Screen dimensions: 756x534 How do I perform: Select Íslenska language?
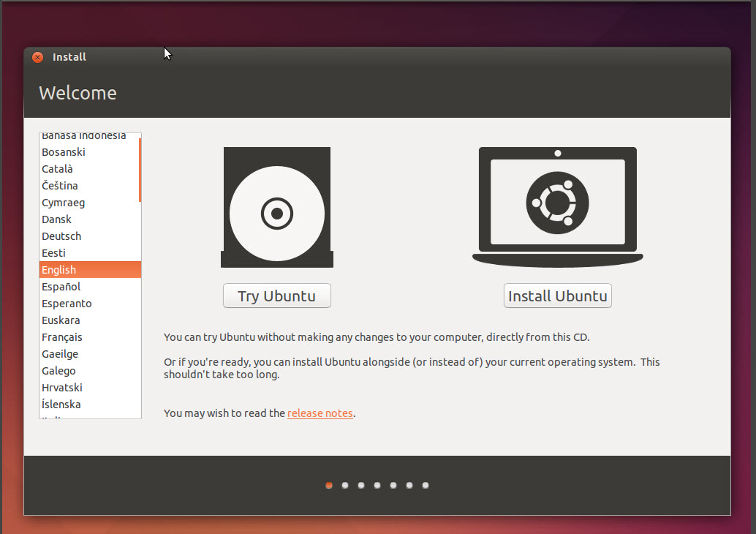tap(90, 405)
